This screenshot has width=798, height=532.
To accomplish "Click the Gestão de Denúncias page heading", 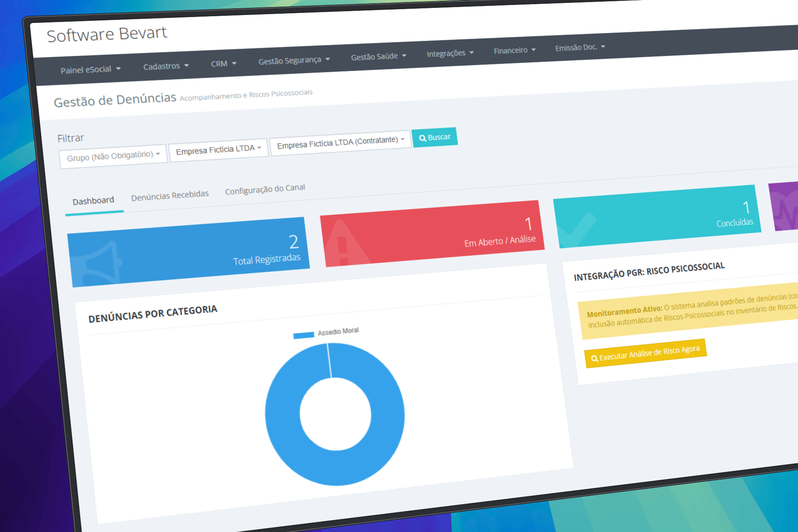I will tap(115, 100).
